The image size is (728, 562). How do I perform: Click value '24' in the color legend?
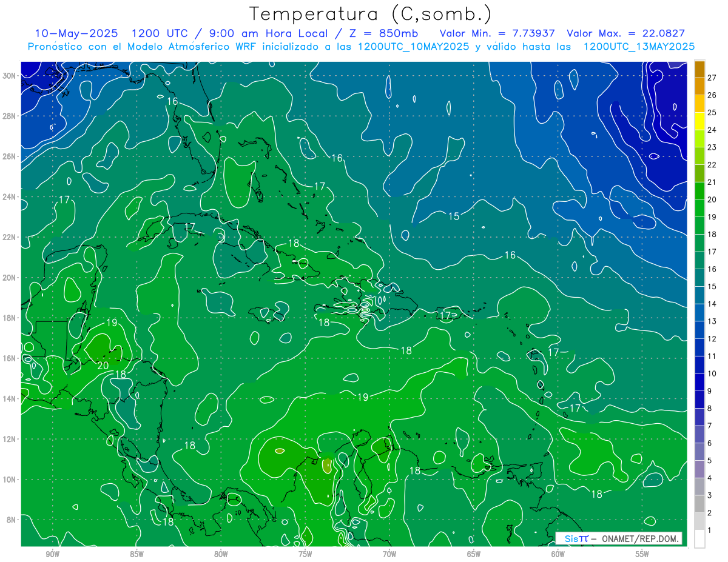coord(712,130)
